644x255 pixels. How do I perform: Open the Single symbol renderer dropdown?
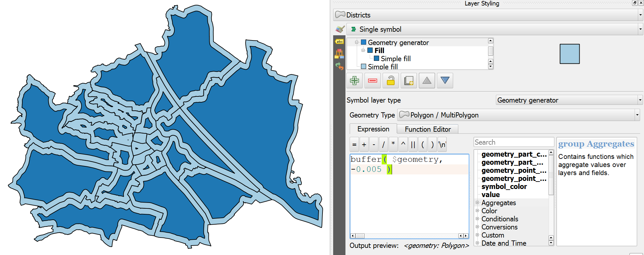tap(494, 29)
